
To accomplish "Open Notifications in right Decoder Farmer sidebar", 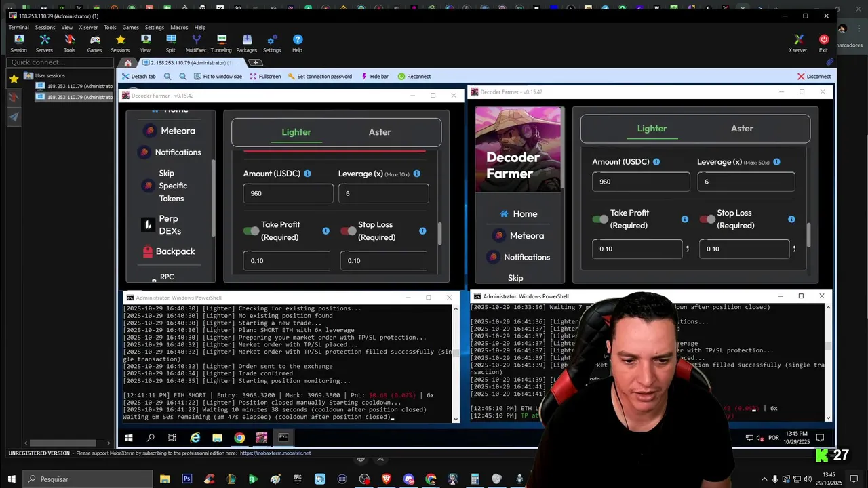I will click(519, 257).
